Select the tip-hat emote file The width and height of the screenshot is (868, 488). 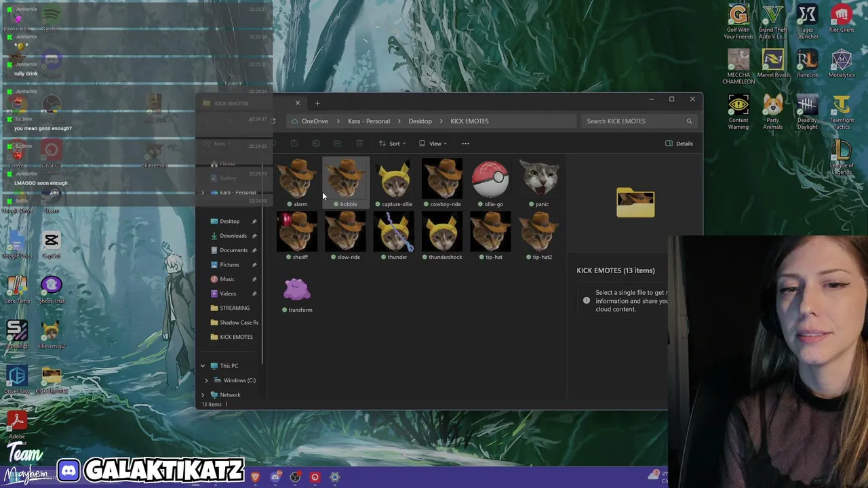click(x=490, y=236)
